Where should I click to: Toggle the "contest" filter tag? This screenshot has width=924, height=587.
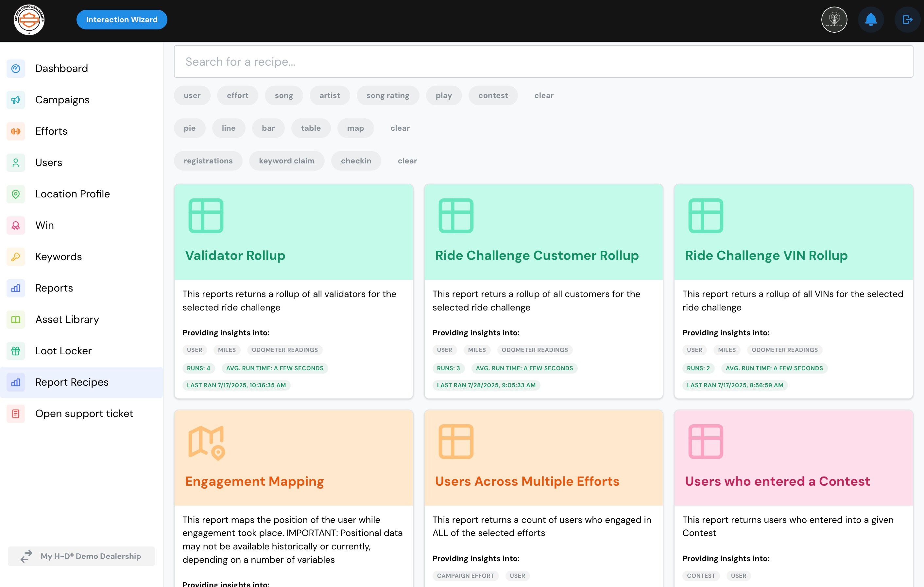point(493,95)
